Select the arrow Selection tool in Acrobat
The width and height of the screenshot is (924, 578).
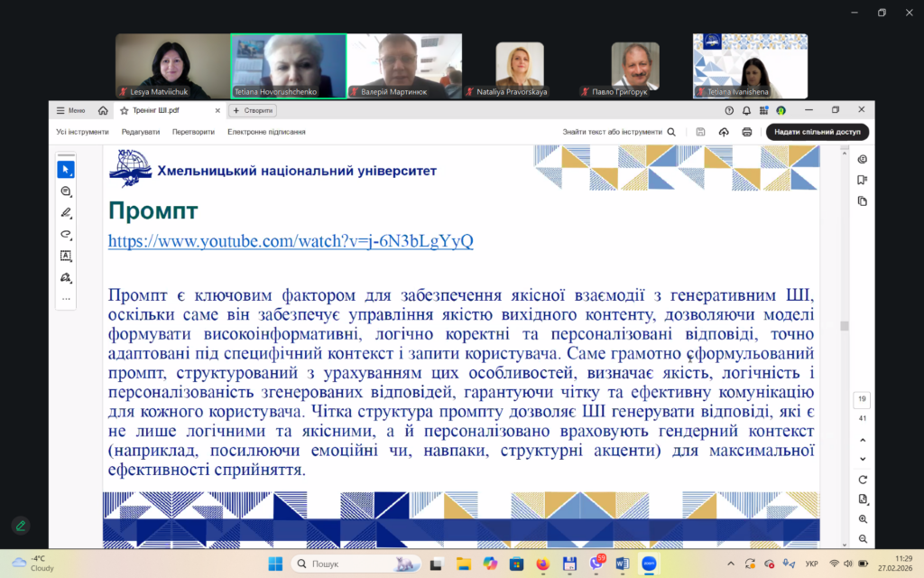coord(66,170)
